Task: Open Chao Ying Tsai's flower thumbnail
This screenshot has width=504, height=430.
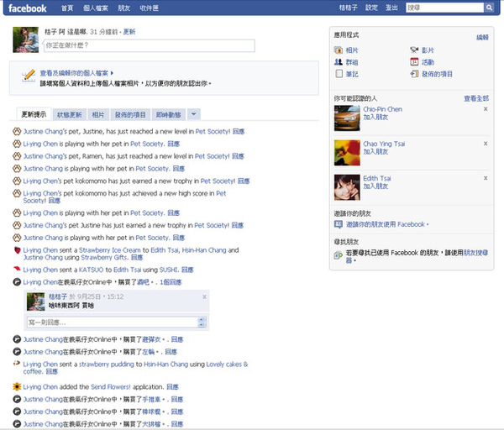Action: (x=347, y=153)
